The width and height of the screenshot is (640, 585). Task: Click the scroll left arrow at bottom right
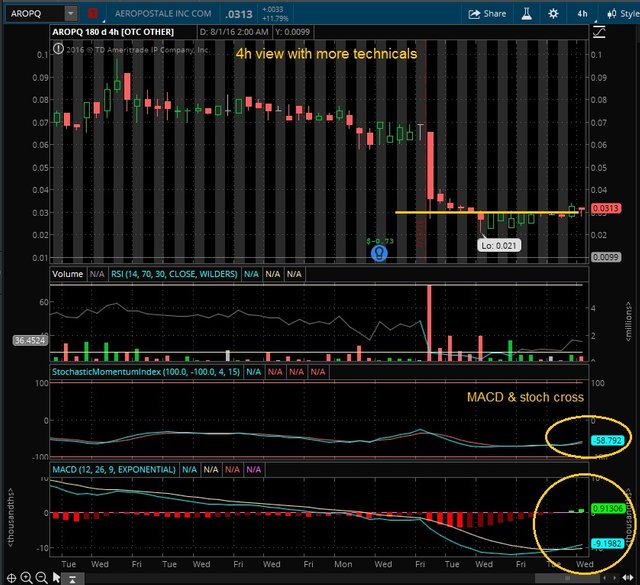pyautogui.click(x=604, y=578)
